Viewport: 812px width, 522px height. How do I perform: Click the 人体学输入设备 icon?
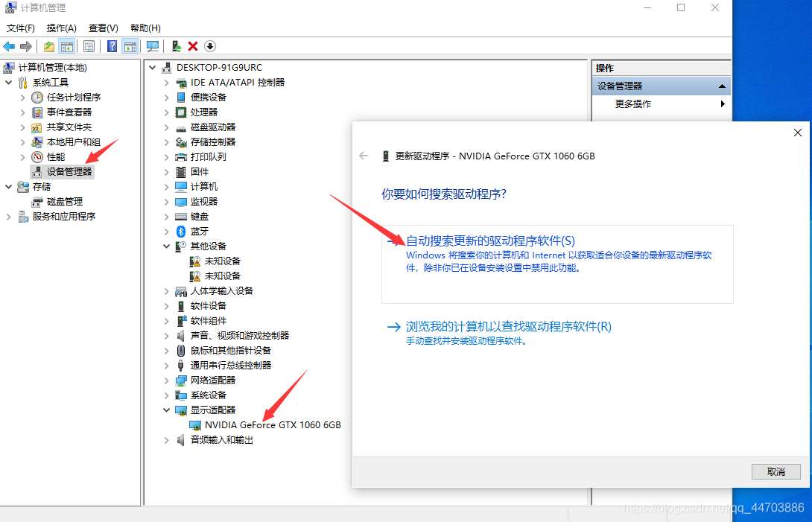(181, 292)
